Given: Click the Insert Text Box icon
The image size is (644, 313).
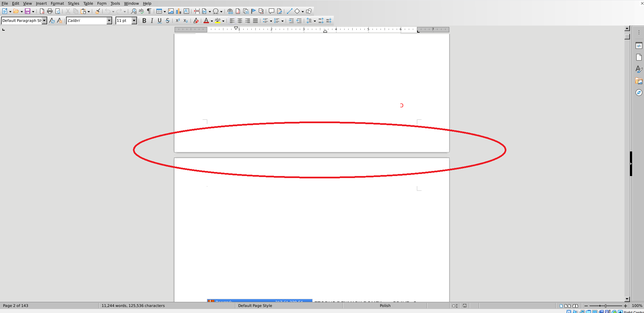Looking at the screenshot, I should coord(186,11).
